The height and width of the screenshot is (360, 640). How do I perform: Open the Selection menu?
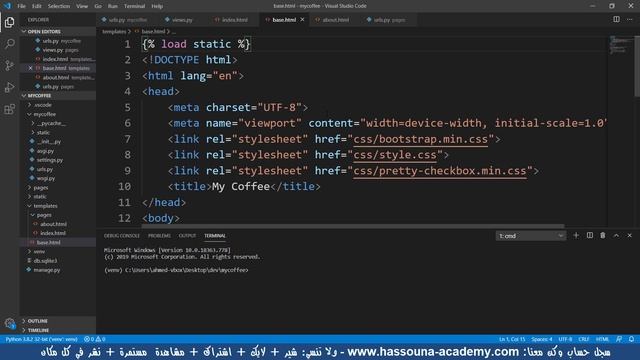(x=59, y=6)
